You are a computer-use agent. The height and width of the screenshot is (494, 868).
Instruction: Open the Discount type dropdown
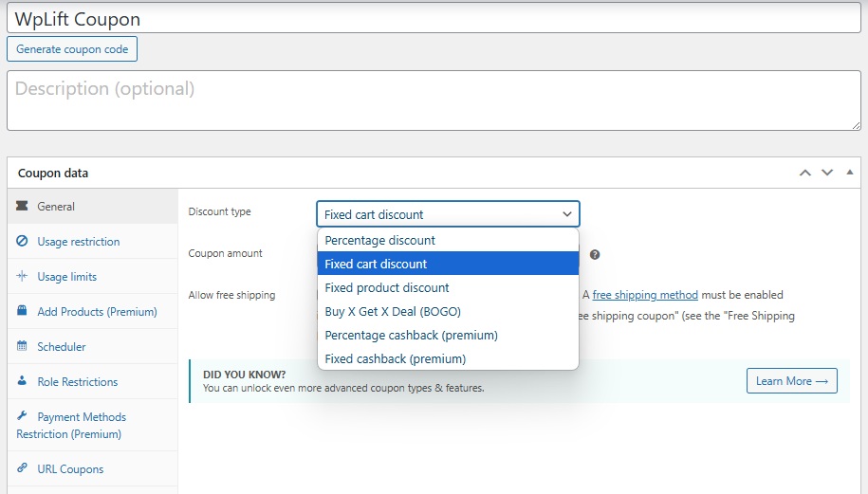448,214
